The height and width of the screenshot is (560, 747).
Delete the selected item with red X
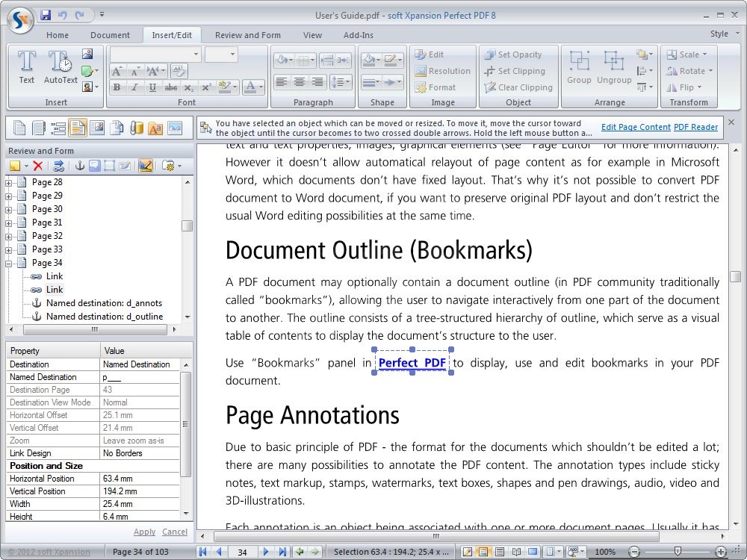(x=38, y=166)
